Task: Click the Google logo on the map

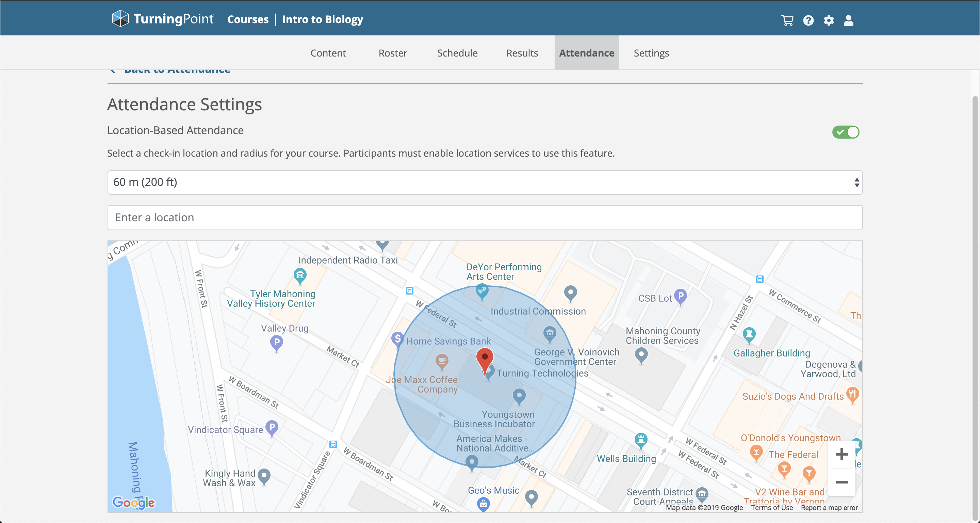Action: (133, 503)
